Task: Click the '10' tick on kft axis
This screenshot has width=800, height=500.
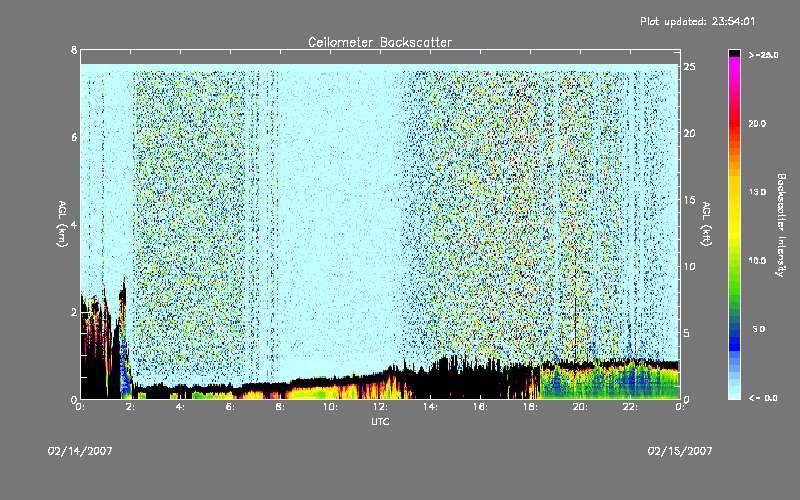Action: (x=690, y=266)
